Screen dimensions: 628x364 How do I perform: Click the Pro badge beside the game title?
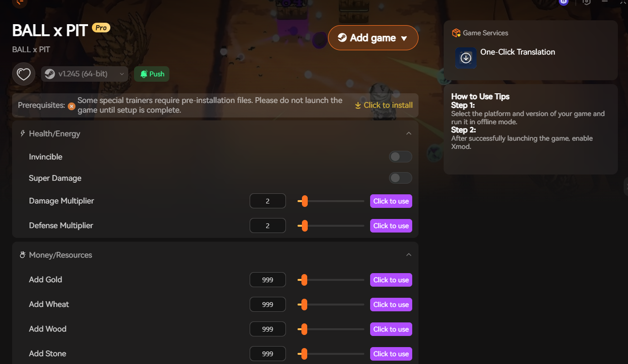pyautogui.click(x=101, y=28)
